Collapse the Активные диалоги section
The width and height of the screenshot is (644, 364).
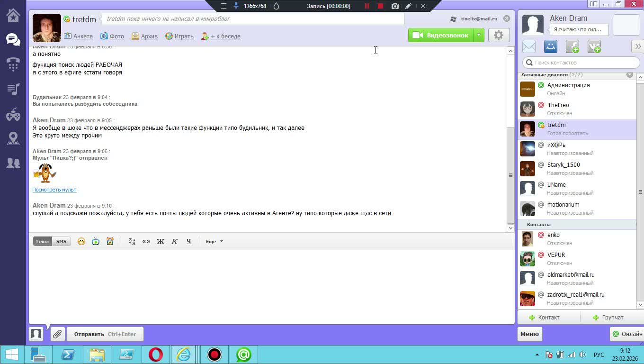[x=629, y=75]
